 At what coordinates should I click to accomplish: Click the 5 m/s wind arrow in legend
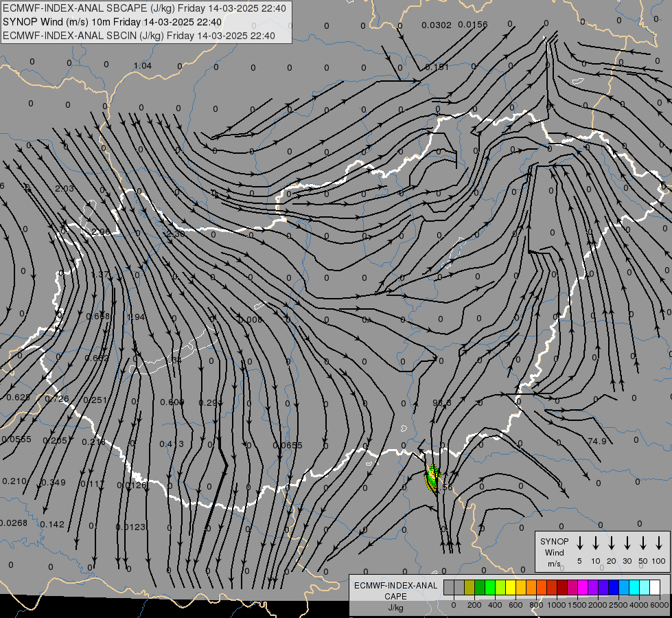point(579,543)
